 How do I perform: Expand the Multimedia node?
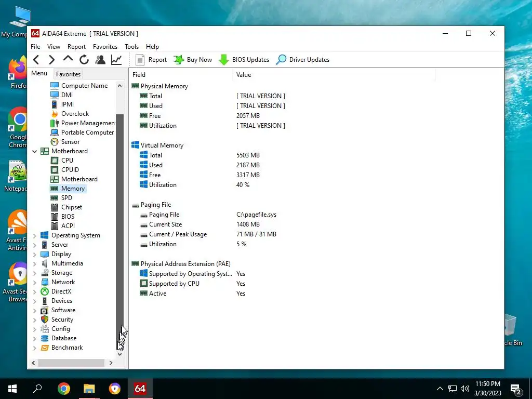(35, 263)
